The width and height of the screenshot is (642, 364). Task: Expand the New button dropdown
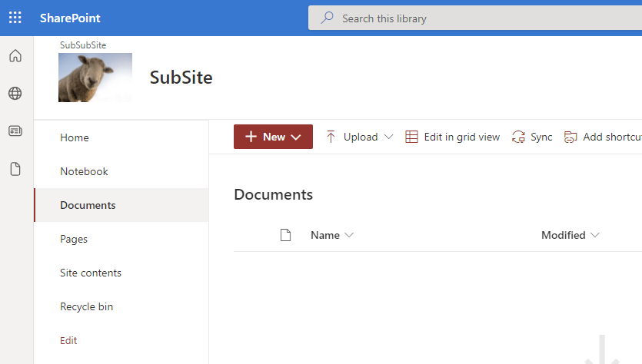[x=295, y=137]
